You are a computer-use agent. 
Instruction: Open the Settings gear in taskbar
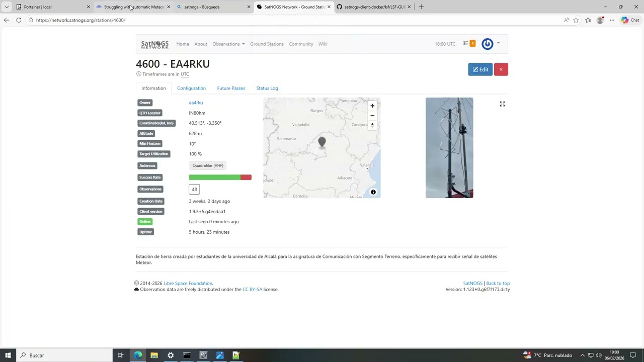(171, 355)
